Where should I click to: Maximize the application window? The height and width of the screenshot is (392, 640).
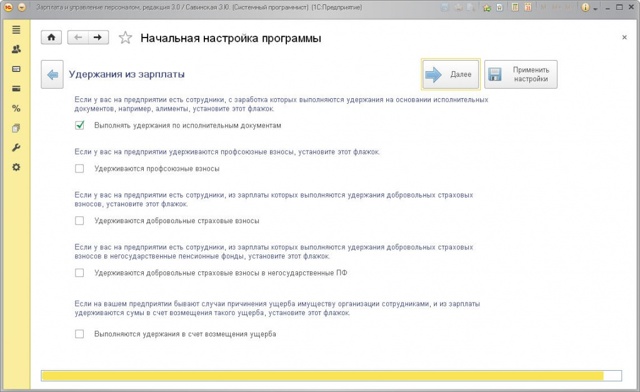[x=619, y=7]
